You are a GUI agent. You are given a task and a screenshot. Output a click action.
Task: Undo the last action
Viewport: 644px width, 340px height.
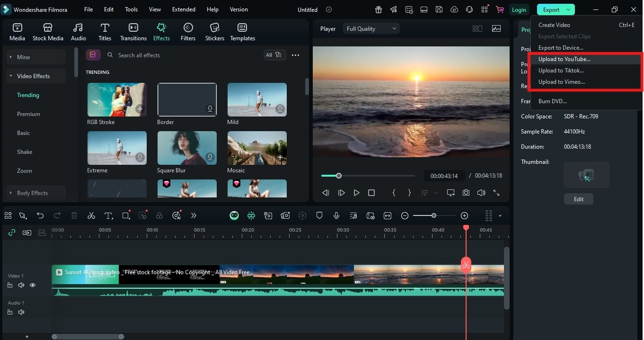[x=40, y=215]
